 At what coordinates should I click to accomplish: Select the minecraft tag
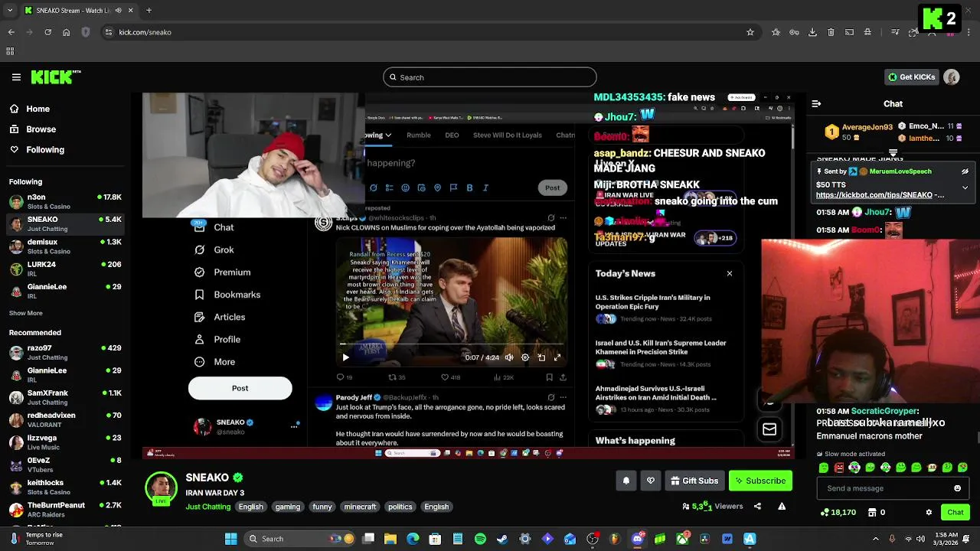(360, 507)
